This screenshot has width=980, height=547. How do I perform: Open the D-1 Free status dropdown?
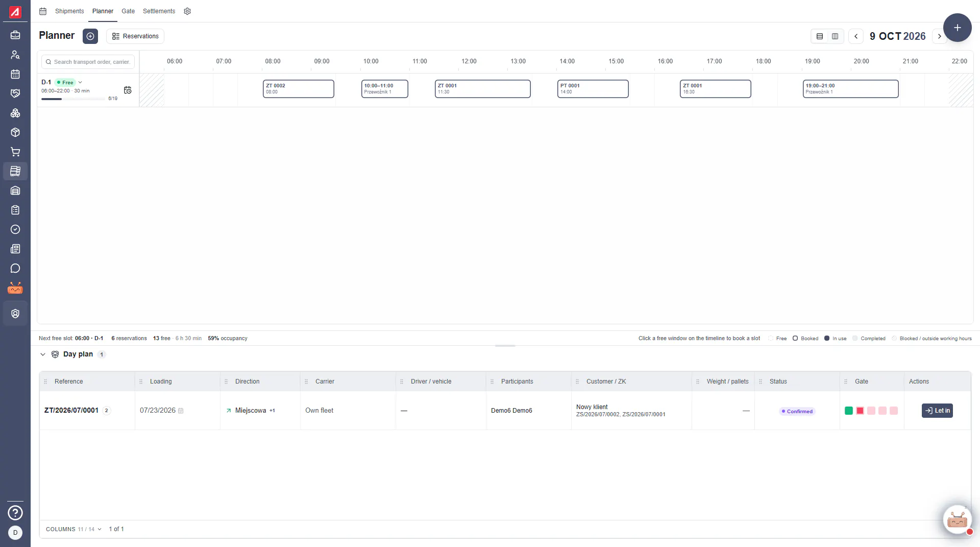(x=68, y=82)
